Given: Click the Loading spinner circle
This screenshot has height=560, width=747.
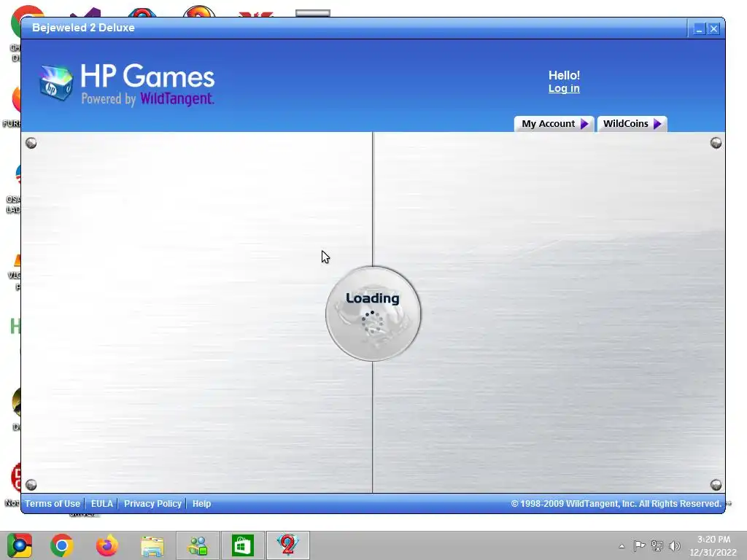Looking at the screenshot, I should [373, 314].
